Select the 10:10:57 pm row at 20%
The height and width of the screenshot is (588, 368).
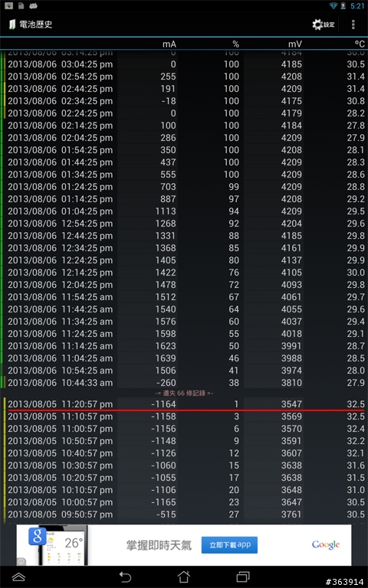[x=184, y=490]
